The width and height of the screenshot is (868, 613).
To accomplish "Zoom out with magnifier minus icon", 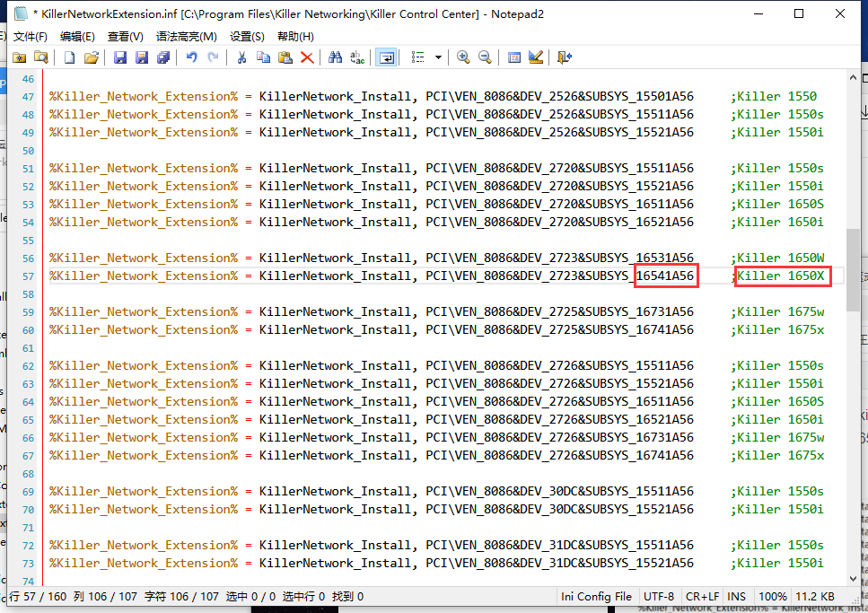I will pos(485,57).
